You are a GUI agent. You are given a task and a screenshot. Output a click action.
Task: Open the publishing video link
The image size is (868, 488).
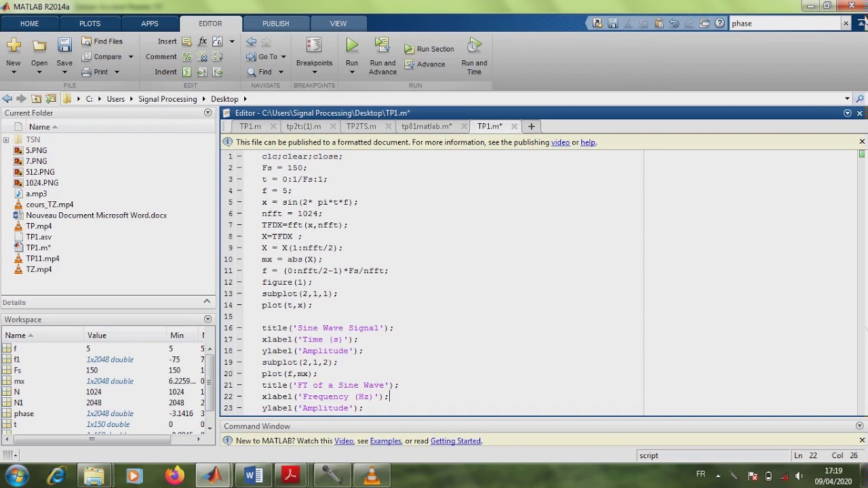click(560, 142)
